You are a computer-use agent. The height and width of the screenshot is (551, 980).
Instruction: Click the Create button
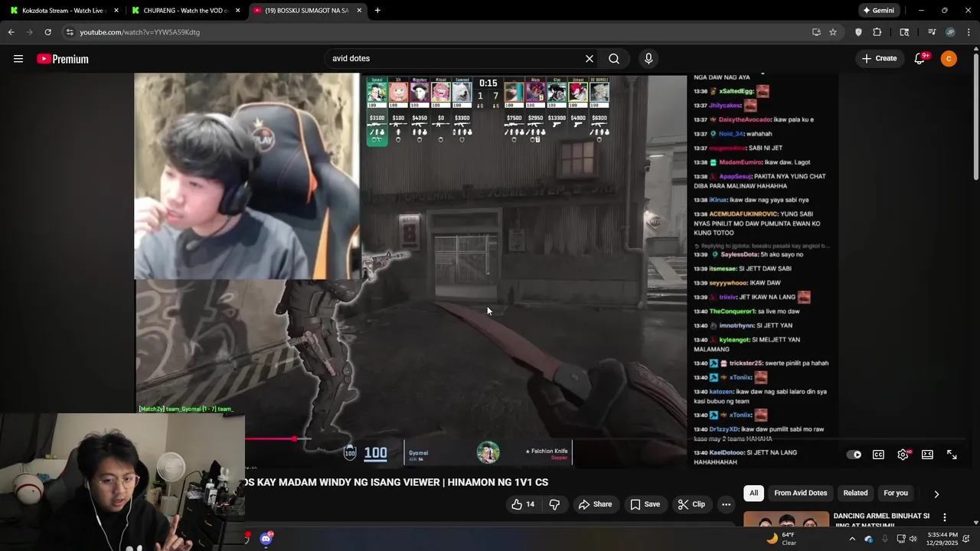(879, 59)
